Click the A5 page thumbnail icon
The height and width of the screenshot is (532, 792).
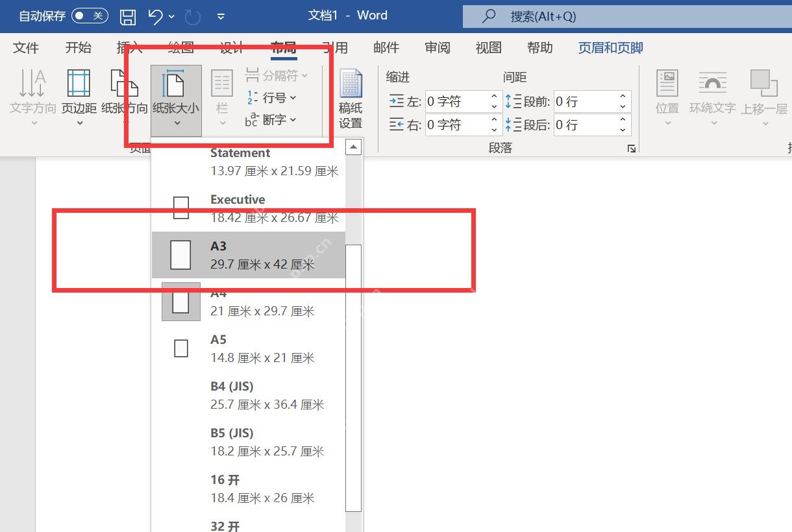[181, 348]
